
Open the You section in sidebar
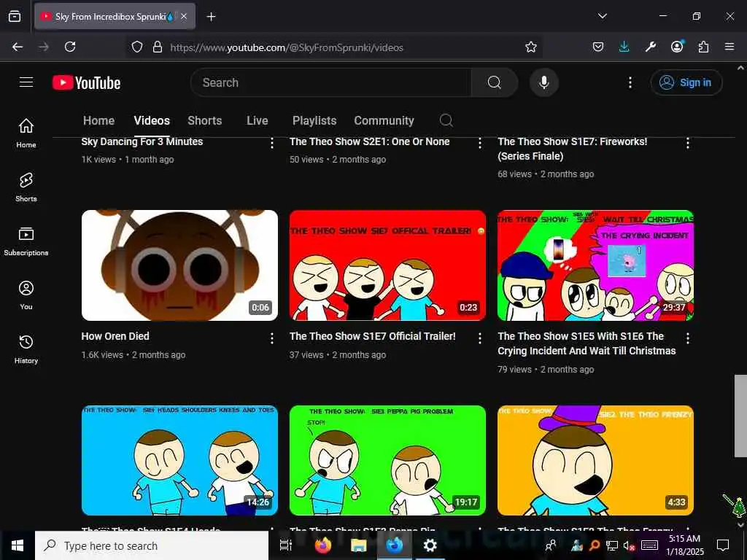coord(26,295)
